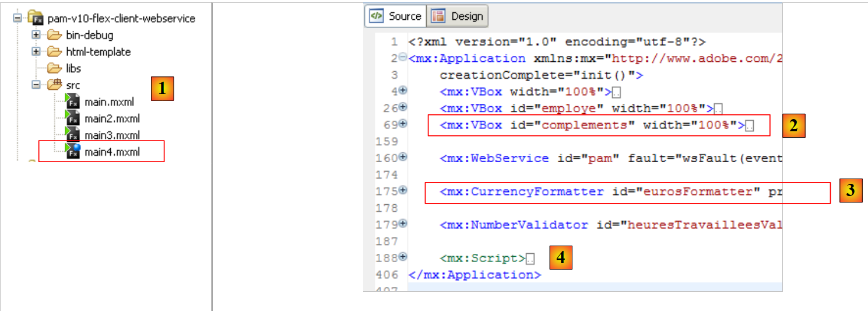Collapse the src folder node
The height and width of the screenshot is (311, 868).
pos(36,85)
